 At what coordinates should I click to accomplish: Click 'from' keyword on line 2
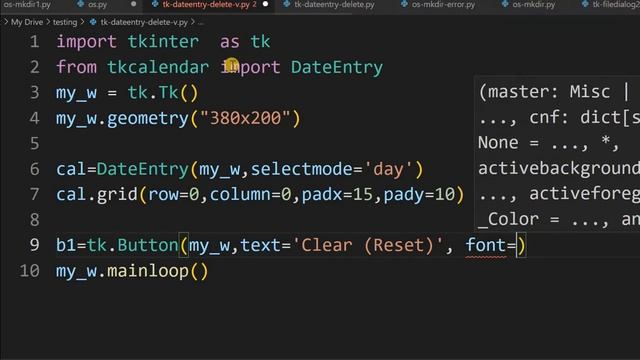coord(76,67)
